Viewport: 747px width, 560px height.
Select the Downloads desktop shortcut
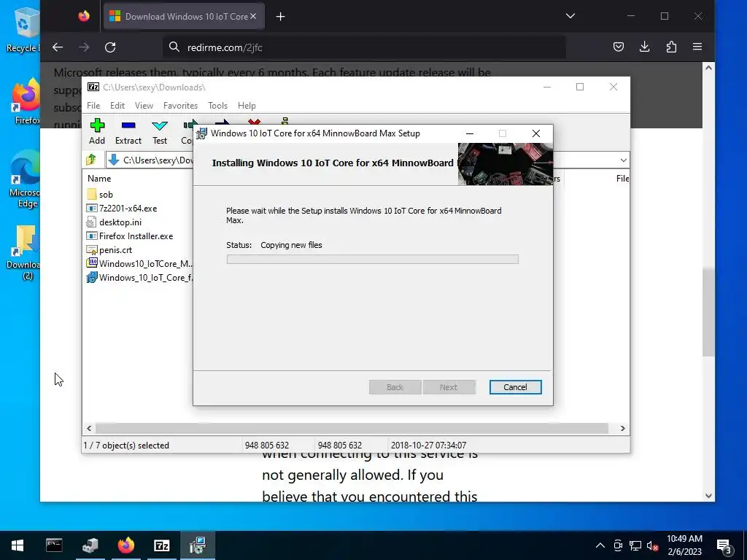[x=23, y=253]
